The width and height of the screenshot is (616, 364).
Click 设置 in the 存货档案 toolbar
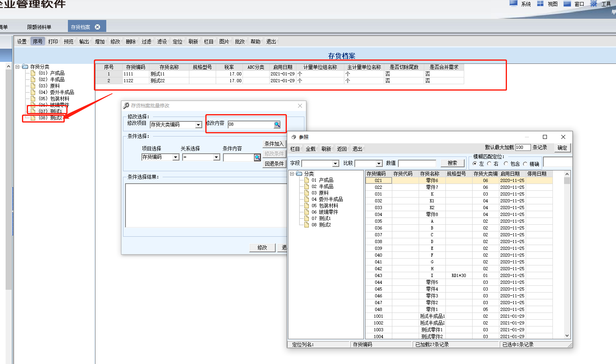pos(22,42)
